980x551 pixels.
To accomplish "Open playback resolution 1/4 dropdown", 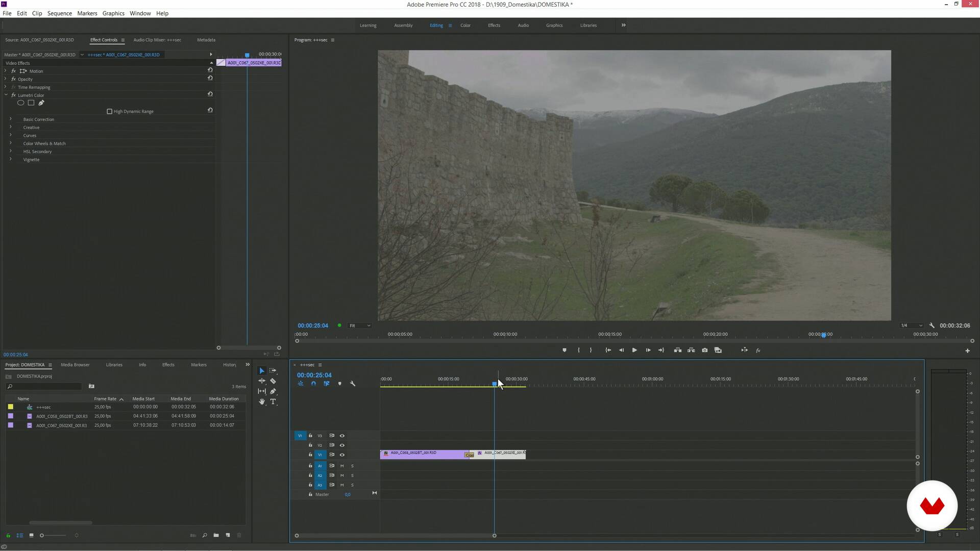I will tap(912, 325).
